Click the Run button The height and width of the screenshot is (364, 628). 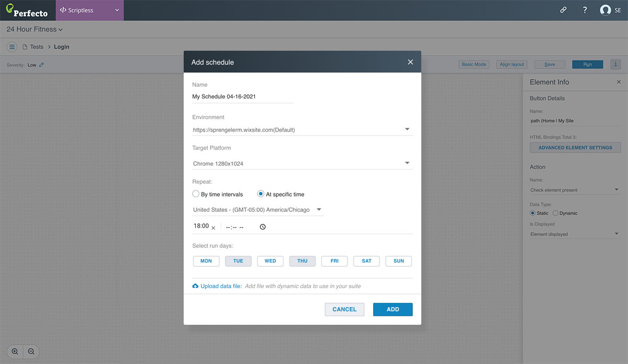tap(588, 64)
